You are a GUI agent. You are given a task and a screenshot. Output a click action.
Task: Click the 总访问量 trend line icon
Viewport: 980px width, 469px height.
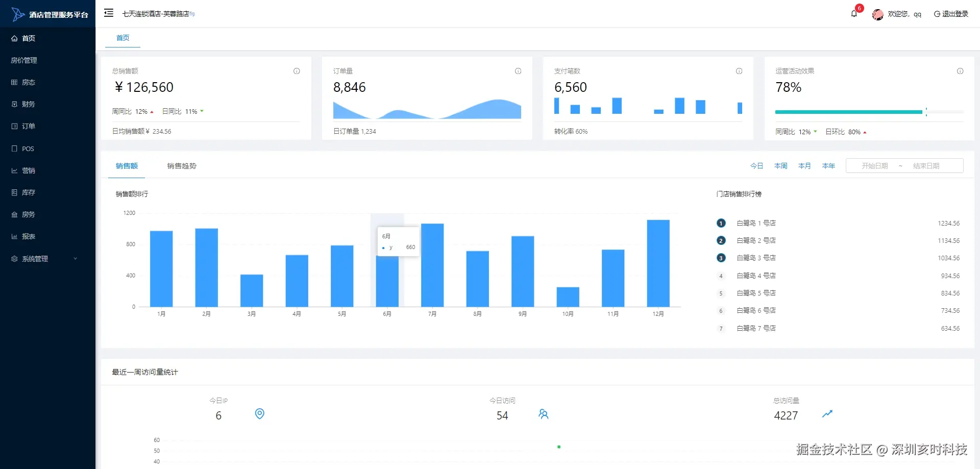(x=827, y=414)
